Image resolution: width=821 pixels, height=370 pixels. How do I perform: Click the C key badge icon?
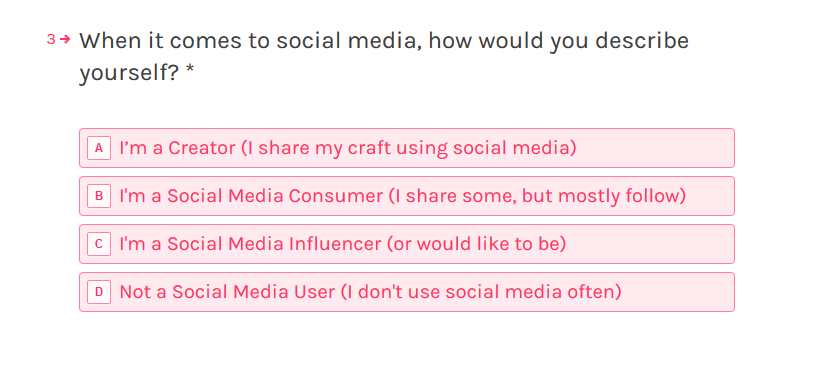tap(99, 244)
